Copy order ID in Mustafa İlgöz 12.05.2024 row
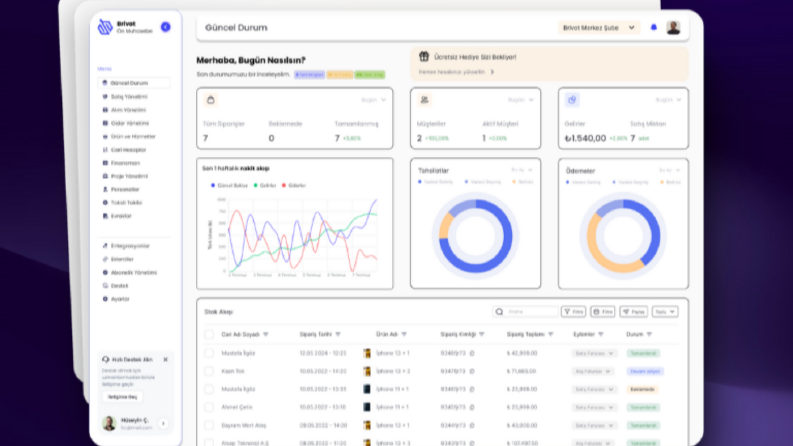793x446 pixels. [472, 353]
